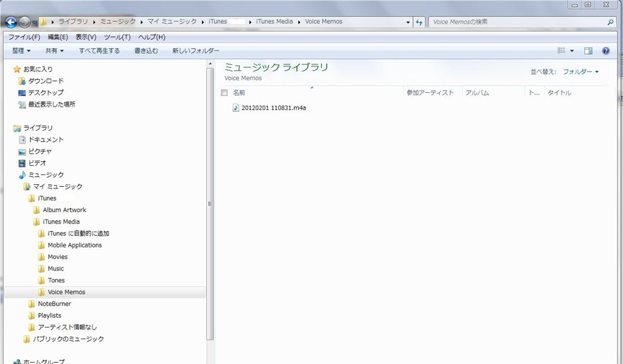Check the select-all checkbox in header

click(224, 93)
